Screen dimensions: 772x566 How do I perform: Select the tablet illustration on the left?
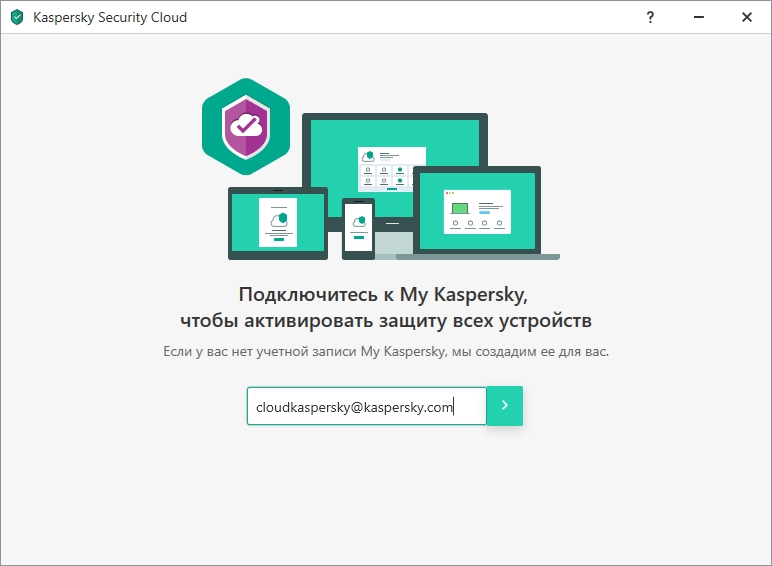tap(278, 223)
